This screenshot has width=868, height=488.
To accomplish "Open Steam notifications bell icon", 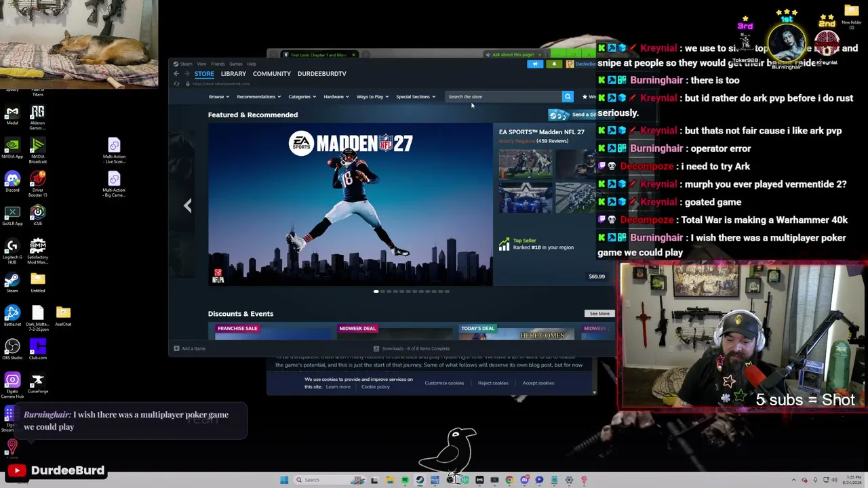I will [x=554, y=64].
